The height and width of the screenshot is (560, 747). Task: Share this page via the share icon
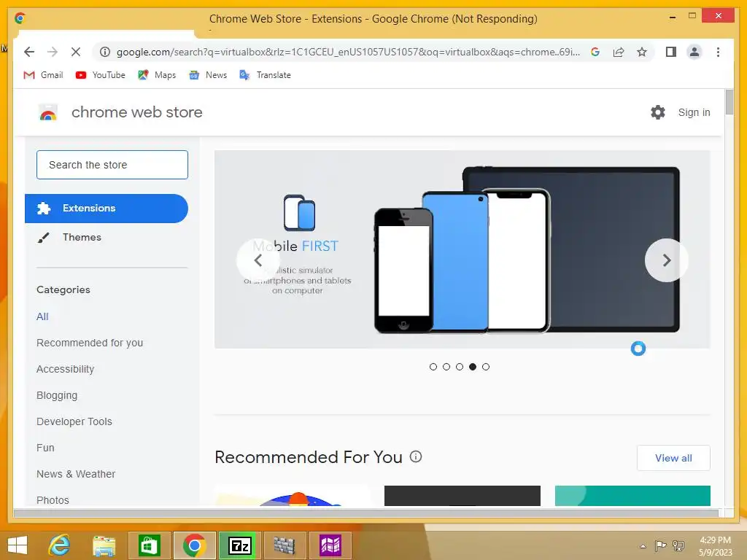click(619, 52)
